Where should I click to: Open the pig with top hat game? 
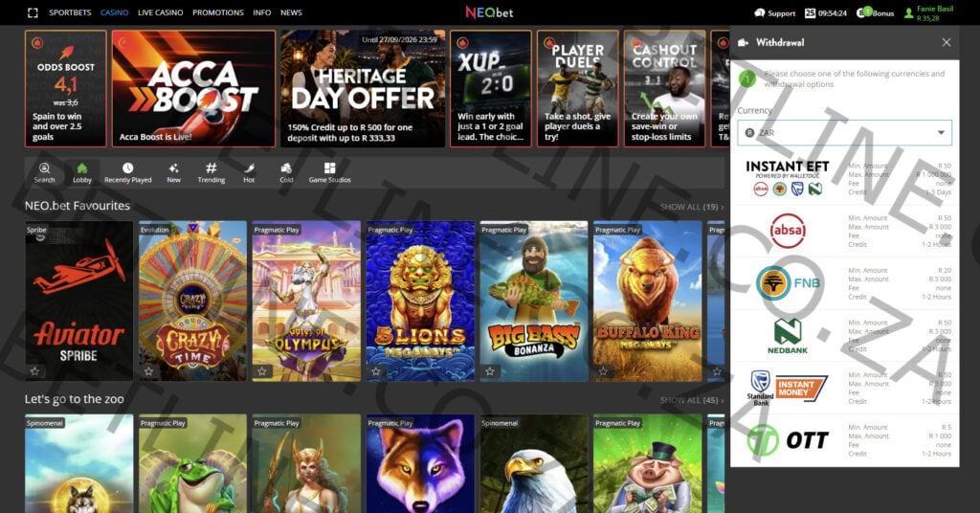coord(648,463)
